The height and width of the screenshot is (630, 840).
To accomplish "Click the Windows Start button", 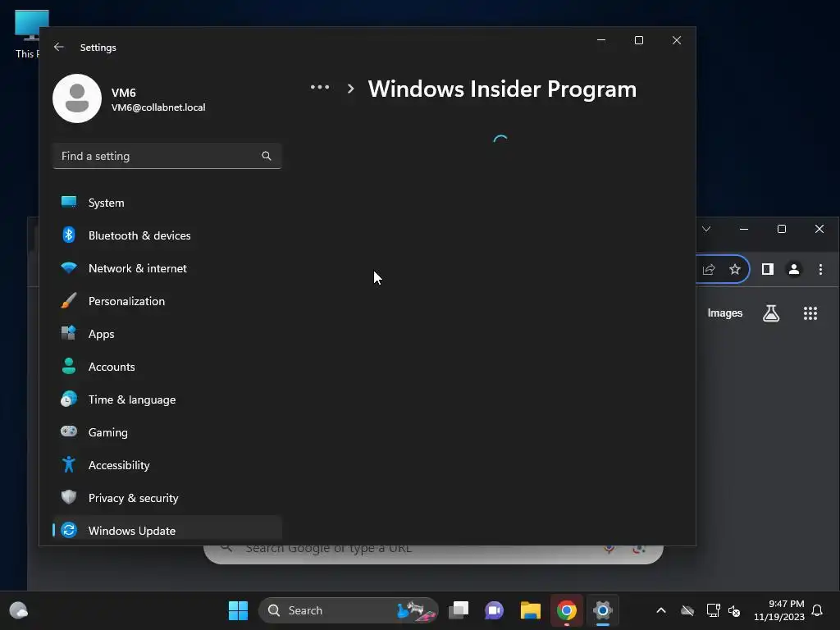I will pos(238,610).
